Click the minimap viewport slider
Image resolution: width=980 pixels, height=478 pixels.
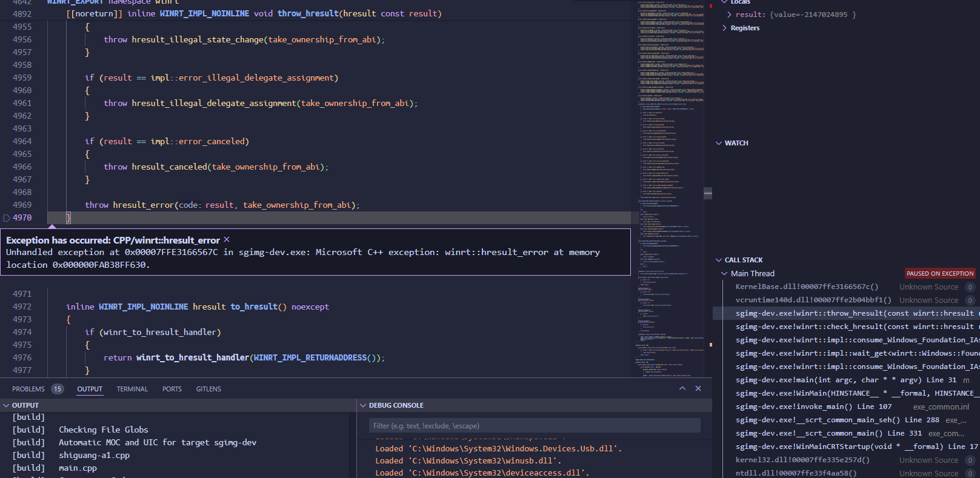(707, 194)
